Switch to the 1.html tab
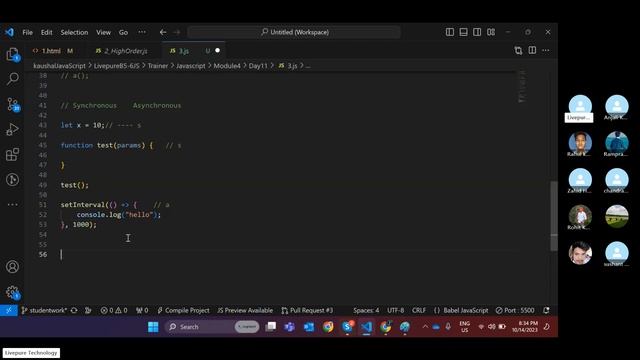 [x=52, y=51]
